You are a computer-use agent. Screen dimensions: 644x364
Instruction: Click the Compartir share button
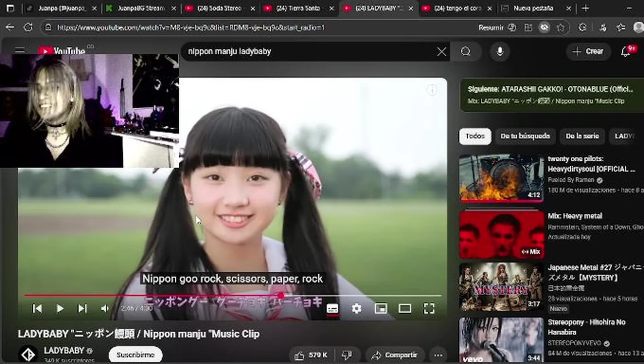(x=394, y=355)
